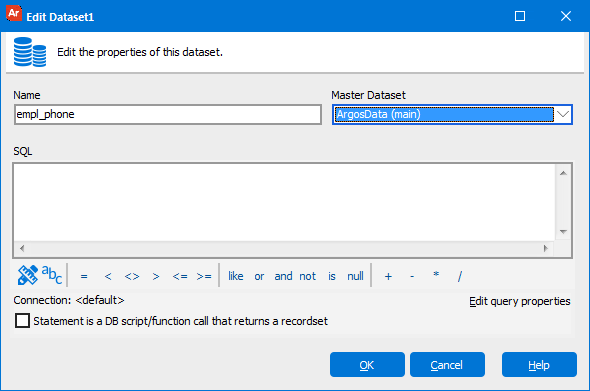
Task: Click the abc text insert icon
Action: (52, 274)
